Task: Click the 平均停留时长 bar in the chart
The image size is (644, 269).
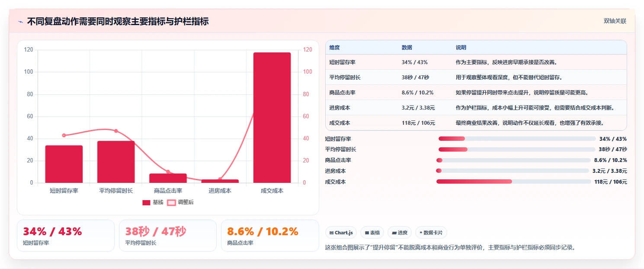Action: point(116,162)
